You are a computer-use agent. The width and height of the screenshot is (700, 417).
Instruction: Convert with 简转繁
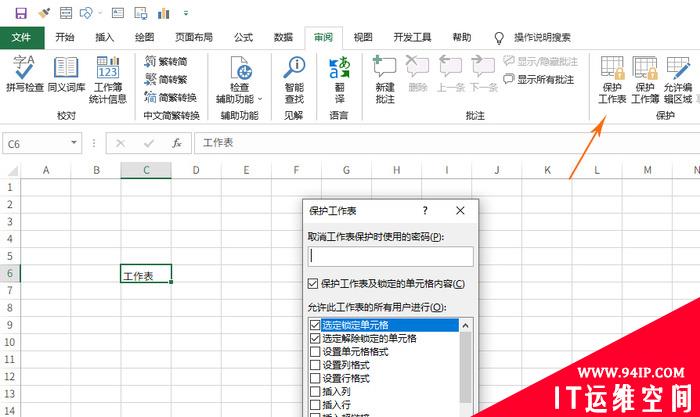166,79
